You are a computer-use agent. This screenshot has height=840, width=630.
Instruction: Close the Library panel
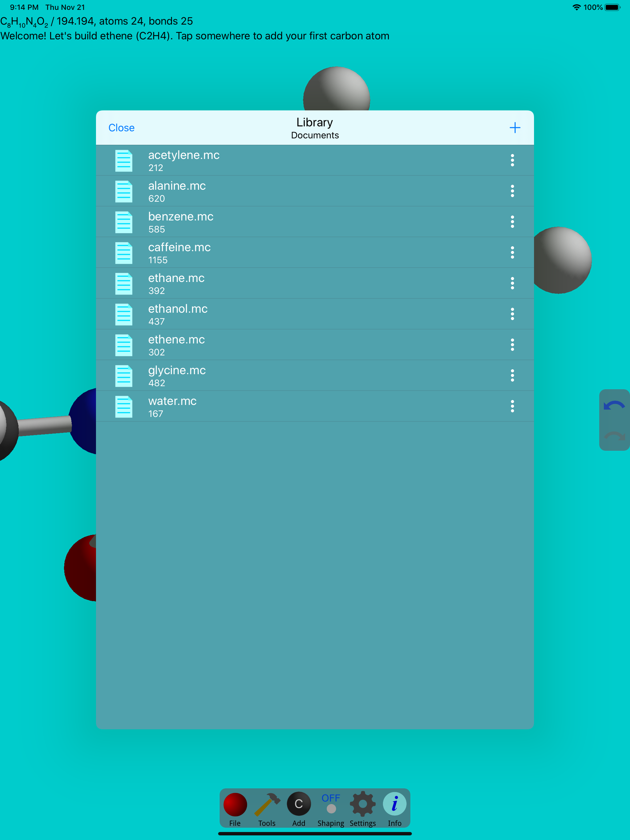121,128
